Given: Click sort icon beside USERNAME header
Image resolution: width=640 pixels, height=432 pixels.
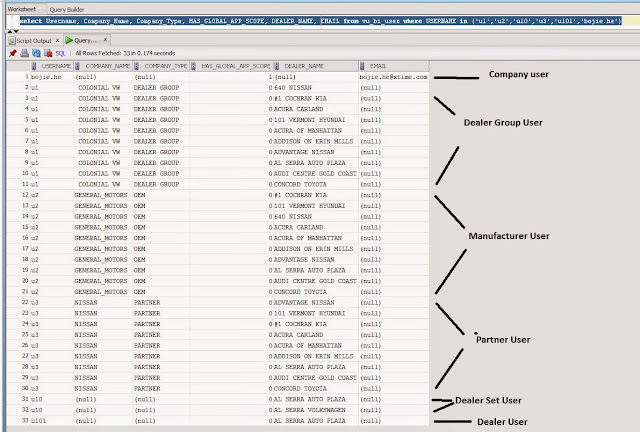Looking at the screenshot, I should click(34, 66).
